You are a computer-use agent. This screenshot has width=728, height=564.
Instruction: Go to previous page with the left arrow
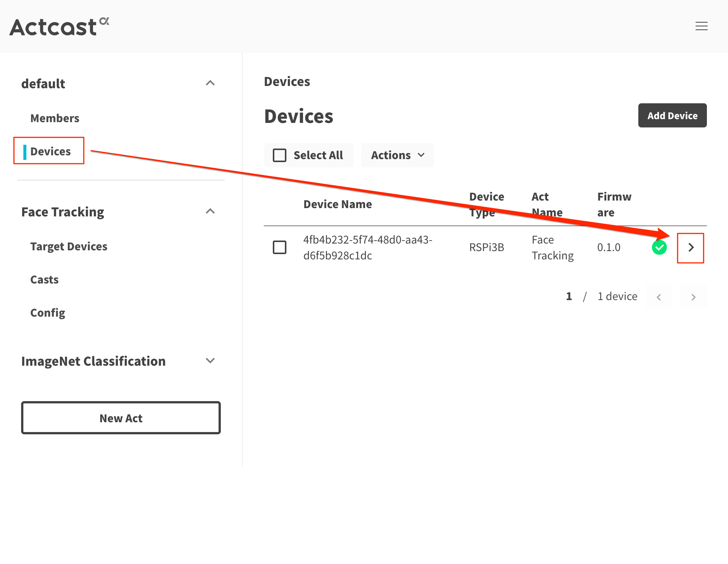click(x=659, y=297)
